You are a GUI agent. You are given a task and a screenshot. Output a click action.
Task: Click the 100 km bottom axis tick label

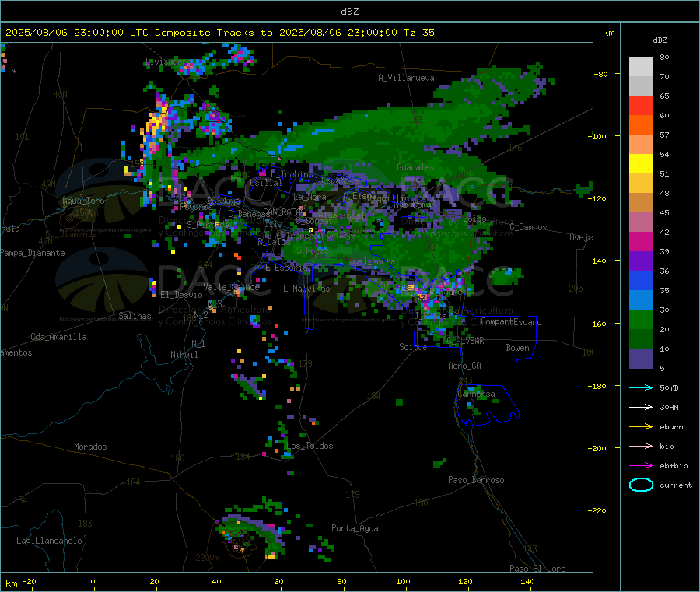click(403, 582)
